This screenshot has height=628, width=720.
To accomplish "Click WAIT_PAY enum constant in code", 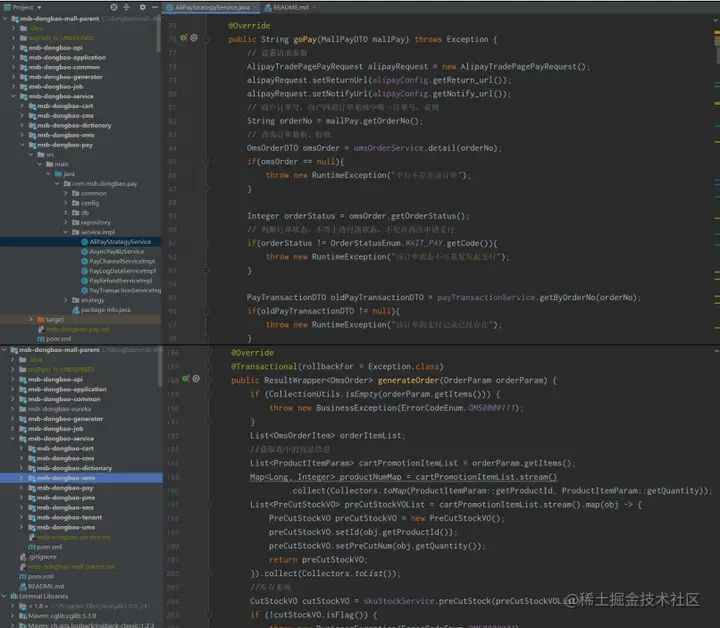I will [x=424, y=243].
